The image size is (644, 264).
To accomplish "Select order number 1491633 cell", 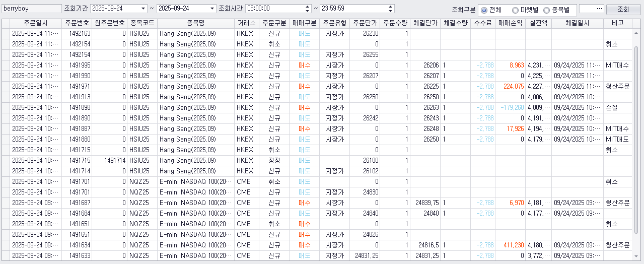I will click(x=77, y=255).
